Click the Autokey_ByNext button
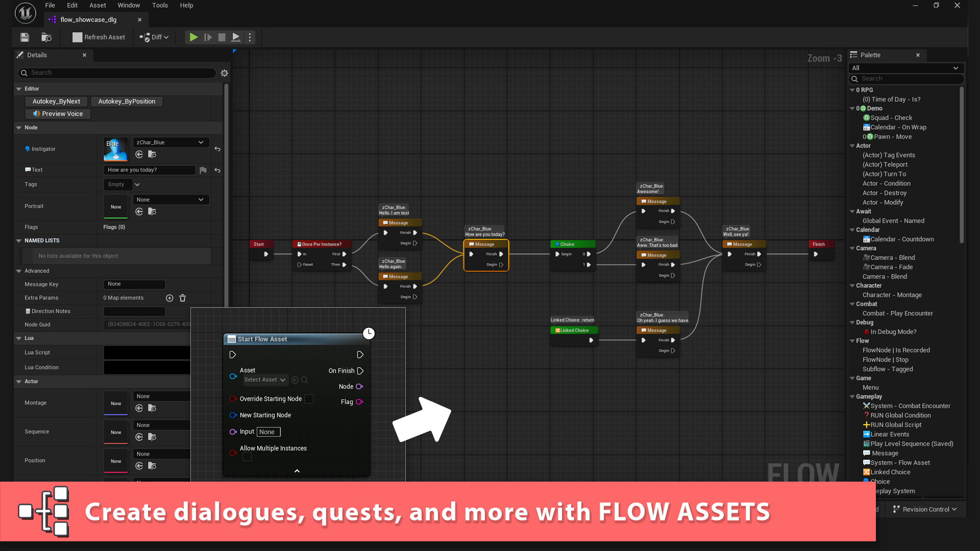 (56, 102)
